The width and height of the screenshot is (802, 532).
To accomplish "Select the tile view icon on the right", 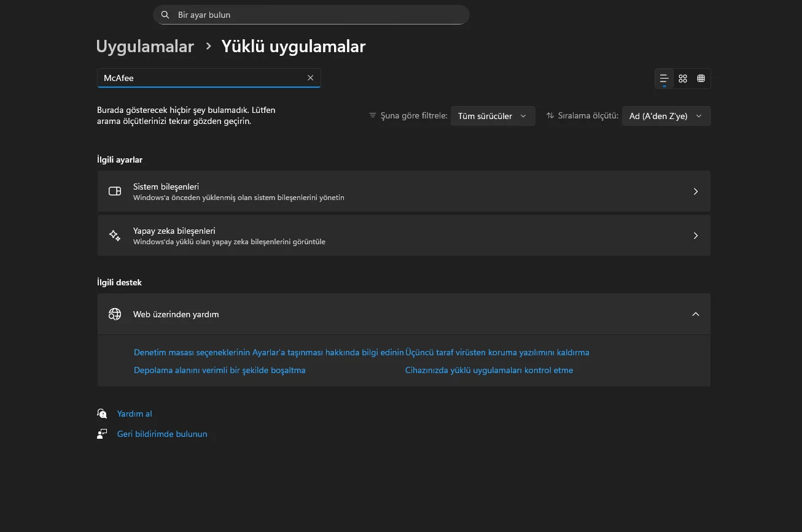I will 701,79.
